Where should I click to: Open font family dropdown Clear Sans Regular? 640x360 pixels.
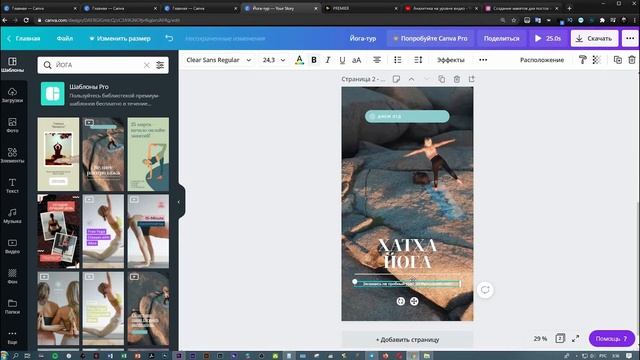(218, 60)
